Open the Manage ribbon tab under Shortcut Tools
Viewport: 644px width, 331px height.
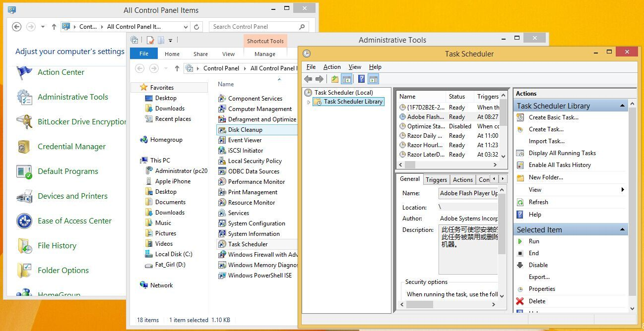(x=265, y=54)
